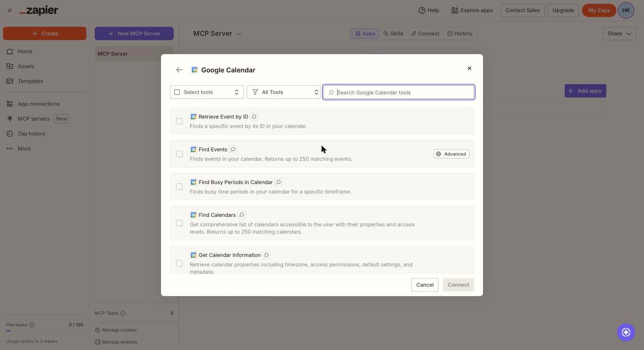Click the Cancel button

click(425, 285)
